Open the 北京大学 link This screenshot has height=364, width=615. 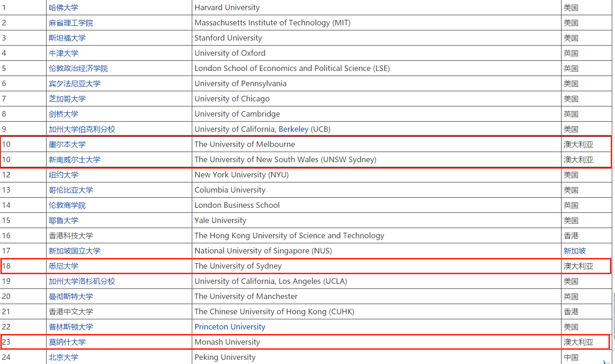(x=64, y=357)
